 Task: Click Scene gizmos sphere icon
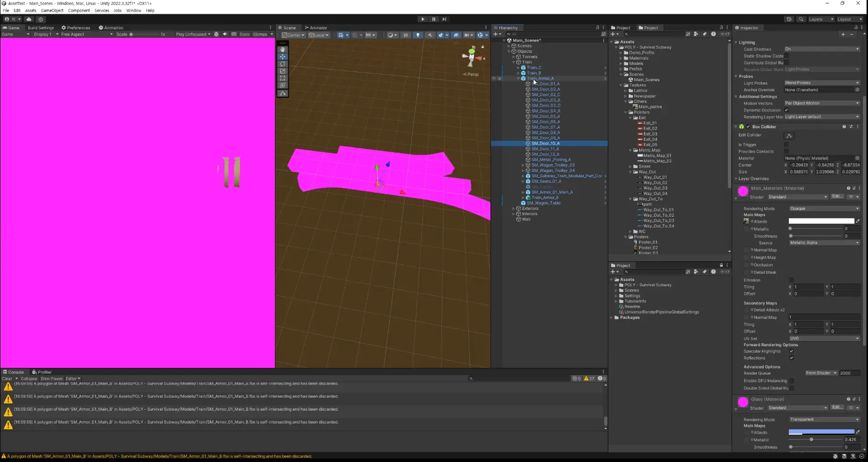480,35
